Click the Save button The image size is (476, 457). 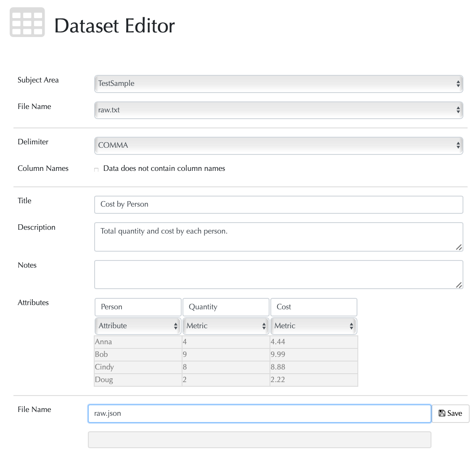450,414
